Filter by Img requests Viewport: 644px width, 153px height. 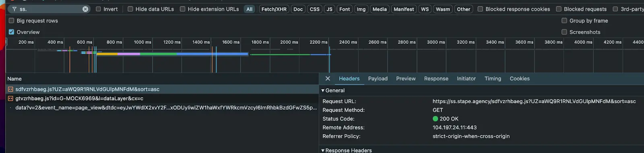pyautogui.click(x=361, y=9)
